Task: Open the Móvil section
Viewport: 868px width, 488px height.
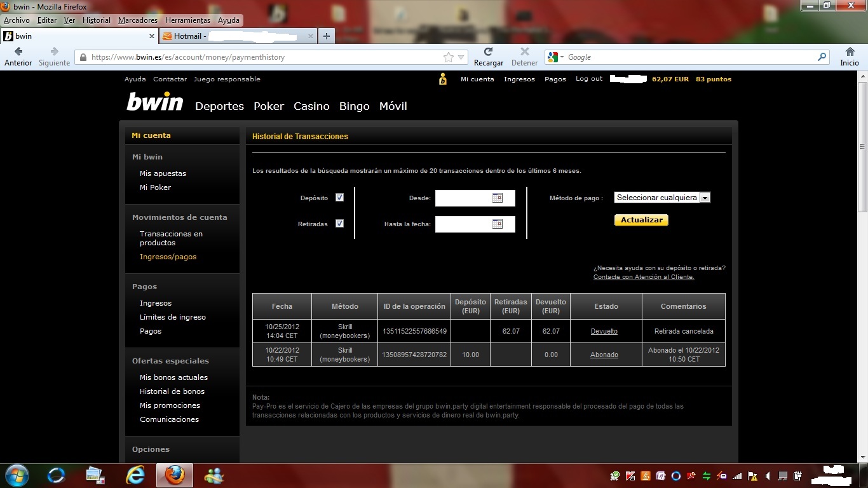Action: (x=393, y=106)
